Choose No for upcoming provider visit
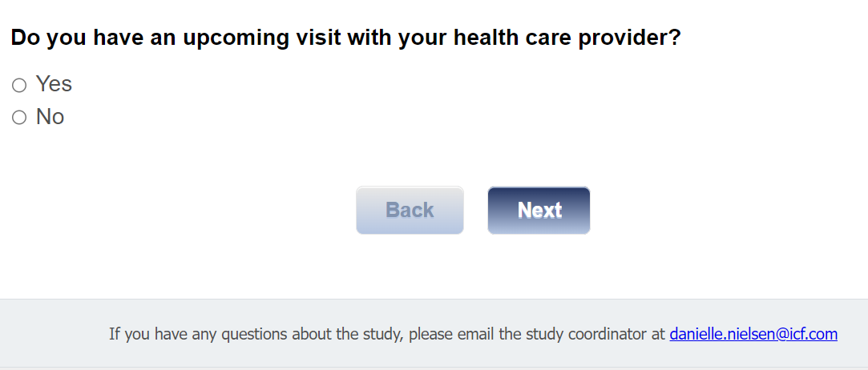 click(x=19, y=118)
